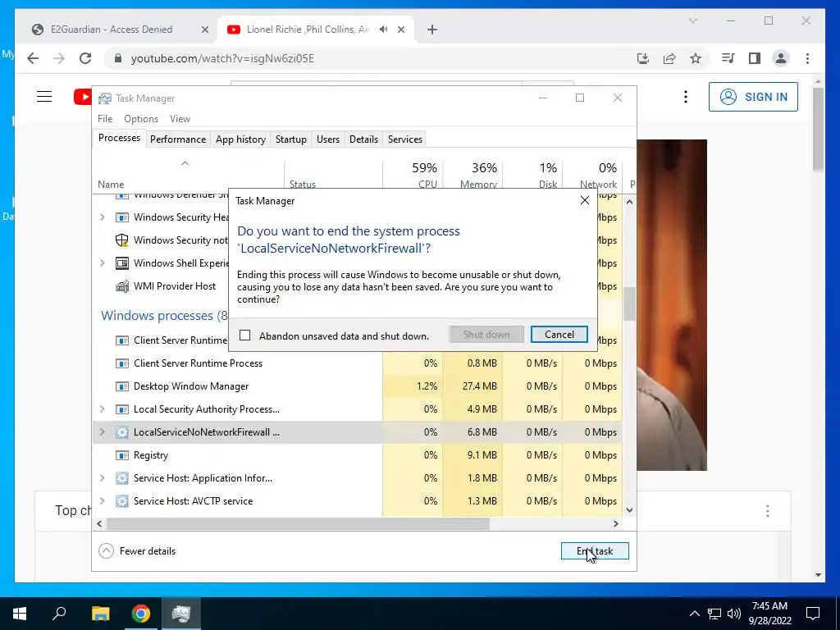840x630 pixels.
Task: Click the process list vertical scrollbar down arrow
Action: 629,510
